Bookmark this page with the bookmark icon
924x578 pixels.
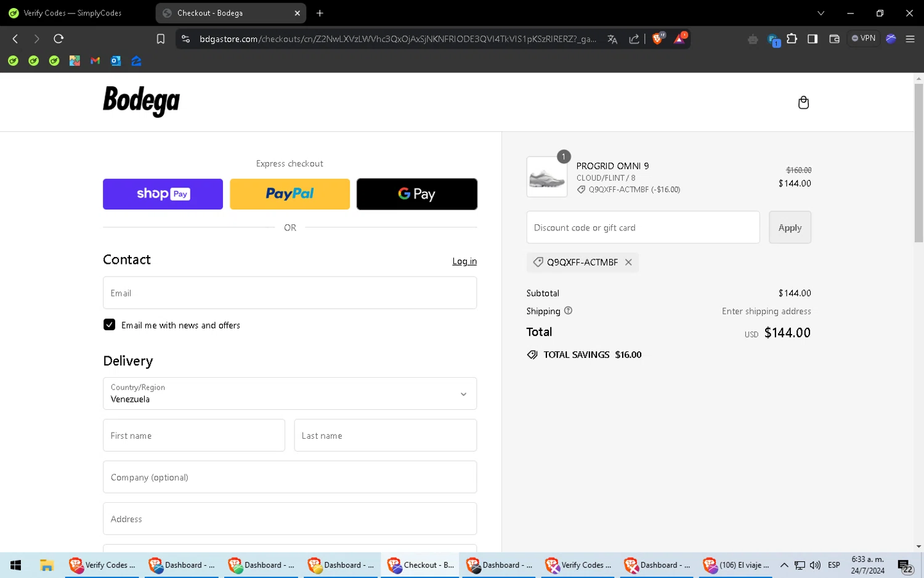(161, 39)
